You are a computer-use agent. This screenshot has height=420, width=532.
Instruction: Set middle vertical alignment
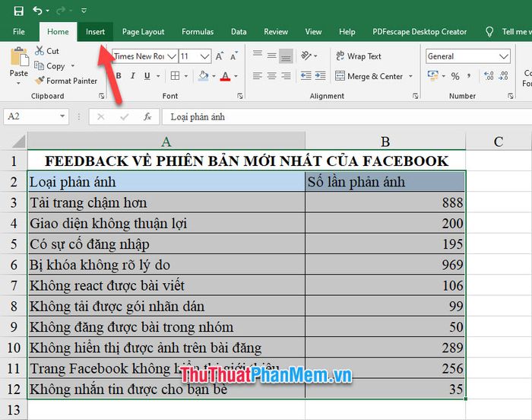pos(271,55)
